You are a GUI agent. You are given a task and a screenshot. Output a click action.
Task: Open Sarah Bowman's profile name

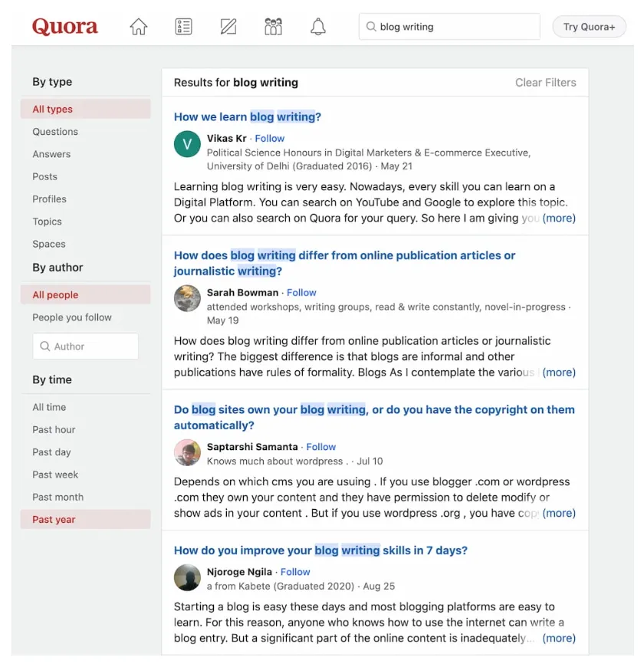[x=242, y=293]
